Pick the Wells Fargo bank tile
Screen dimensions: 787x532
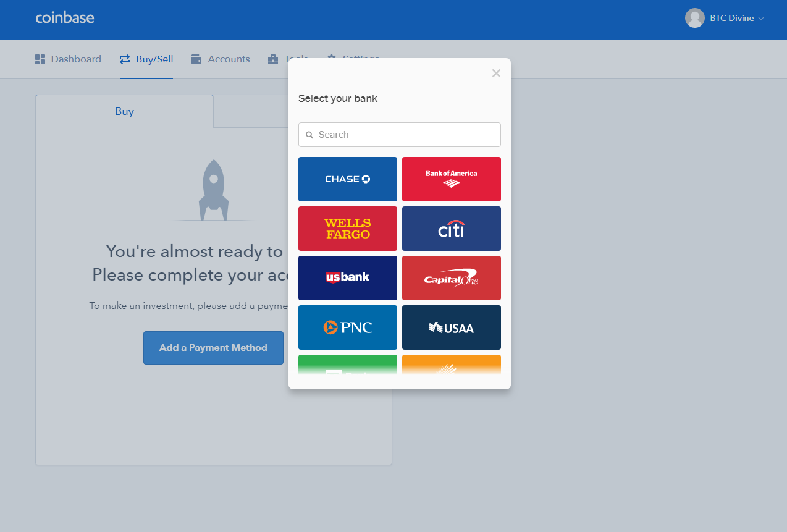tap(348, 229)
